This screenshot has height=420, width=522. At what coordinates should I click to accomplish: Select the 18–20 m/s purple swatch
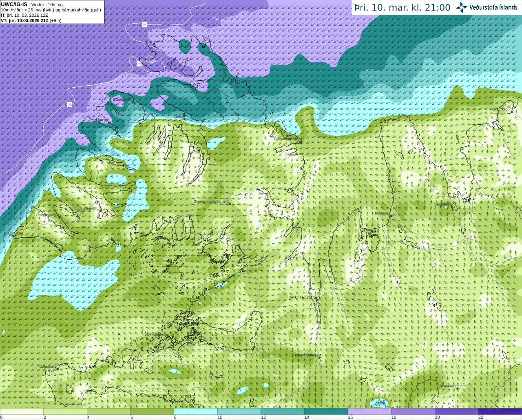pos(413,411)
